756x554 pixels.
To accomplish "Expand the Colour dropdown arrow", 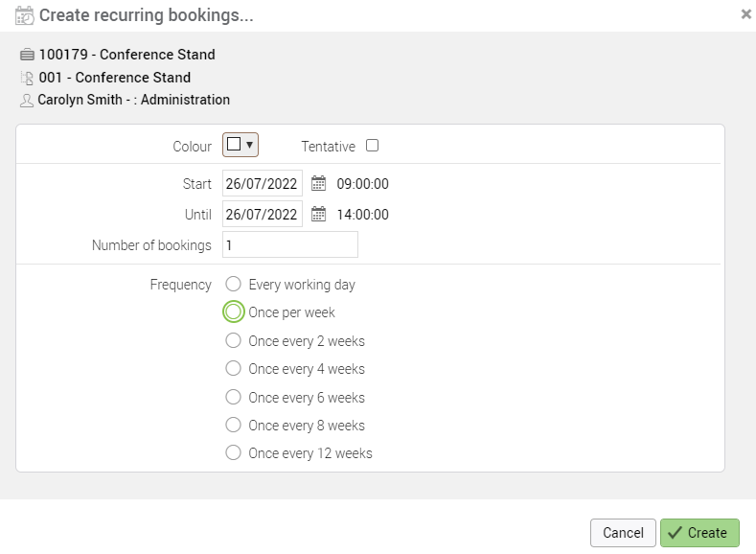I will click(x=250, y=145).
